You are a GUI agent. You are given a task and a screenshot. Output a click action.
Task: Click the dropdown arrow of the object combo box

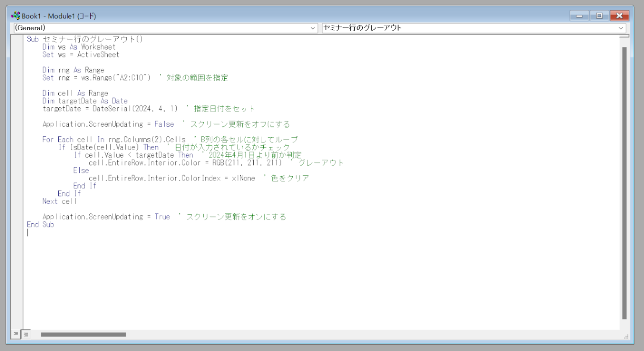point(313,28)
